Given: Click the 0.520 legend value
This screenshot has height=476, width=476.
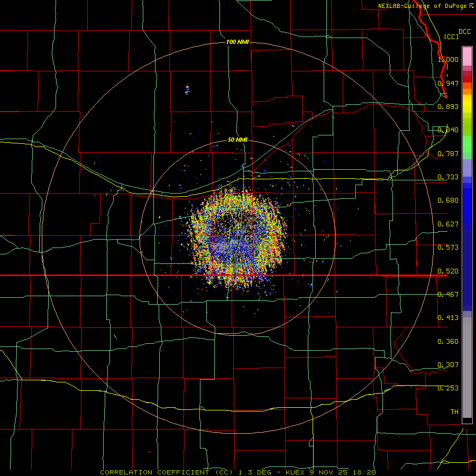Looking at the screenshot, I should click(x=448, y=271).
